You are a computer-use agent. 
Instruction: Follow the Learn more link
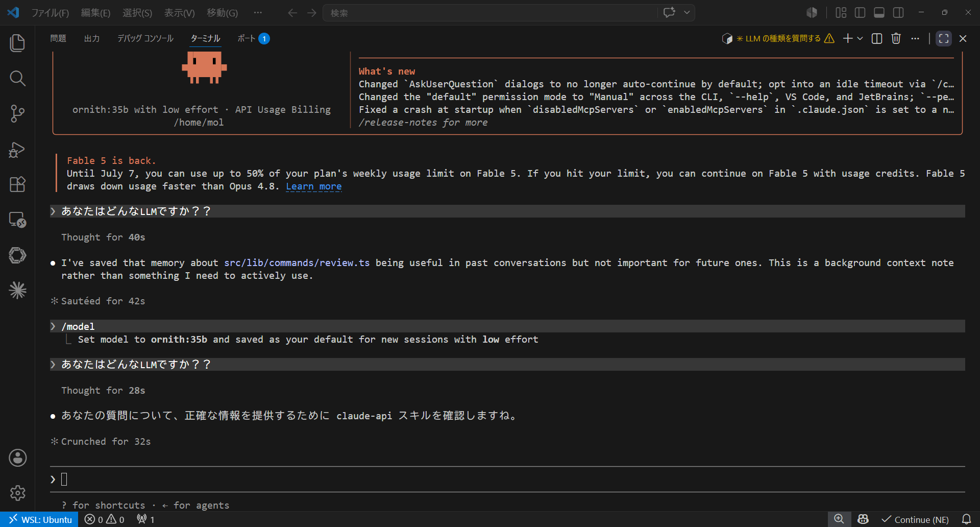pos(313,186)
